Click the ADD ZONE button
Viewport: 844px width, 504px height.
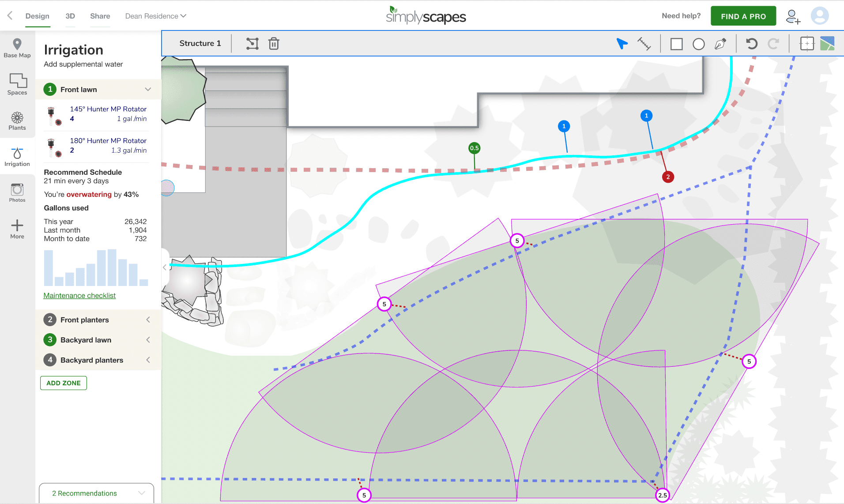[x=64, y=383]
